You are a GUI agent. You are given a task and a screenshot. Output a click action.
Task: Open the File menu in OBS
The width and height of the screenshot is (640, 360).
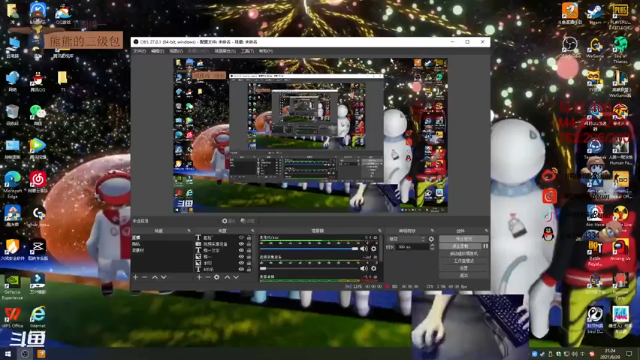click(140, 51)
